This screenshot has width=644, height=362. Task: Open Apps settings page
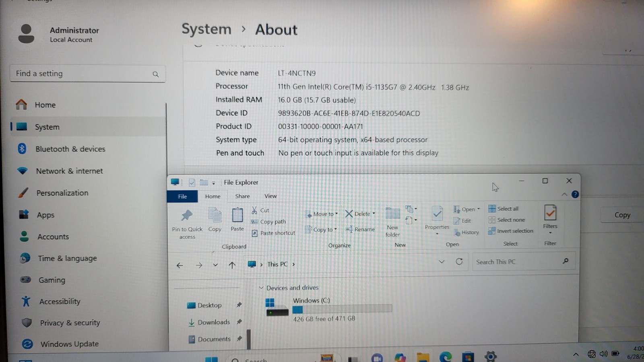tap(88, 215)
